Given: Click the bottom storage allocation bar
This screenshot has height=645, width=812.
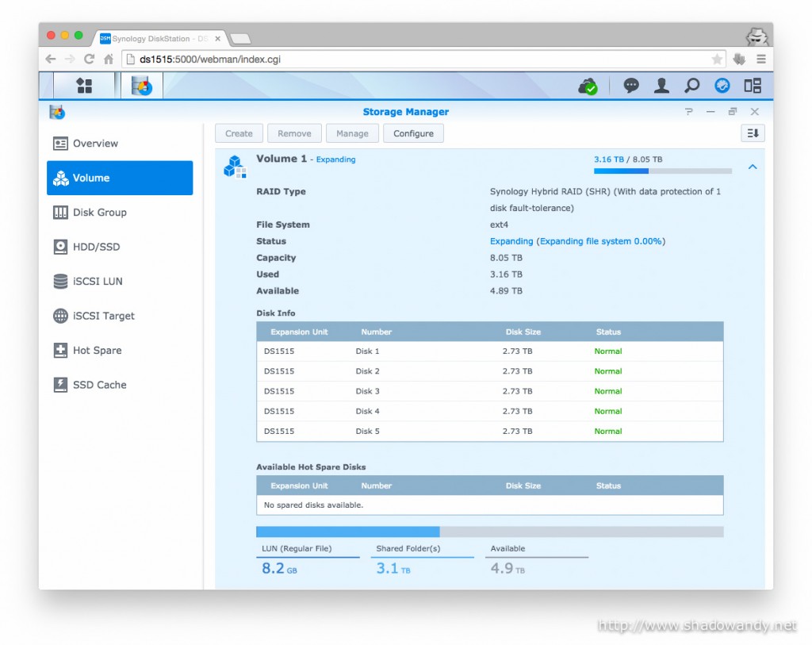Looking at the screenshot, I should click(489, 532).
